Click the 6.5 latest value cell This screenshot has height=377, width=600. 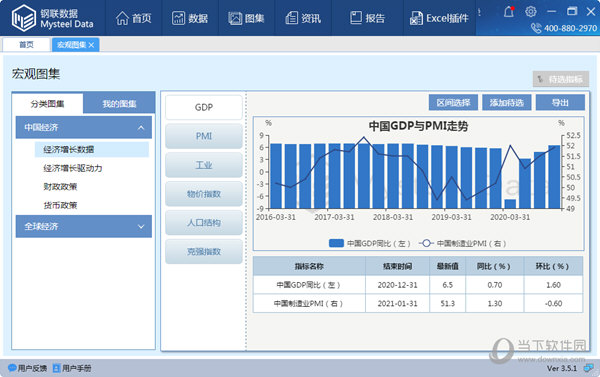(x=447, y=285)
